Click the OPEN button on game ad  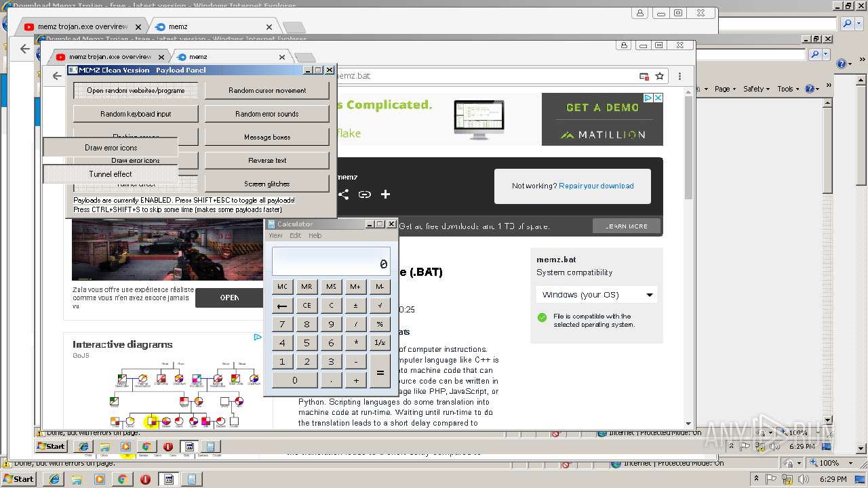(x=229, y=298)
